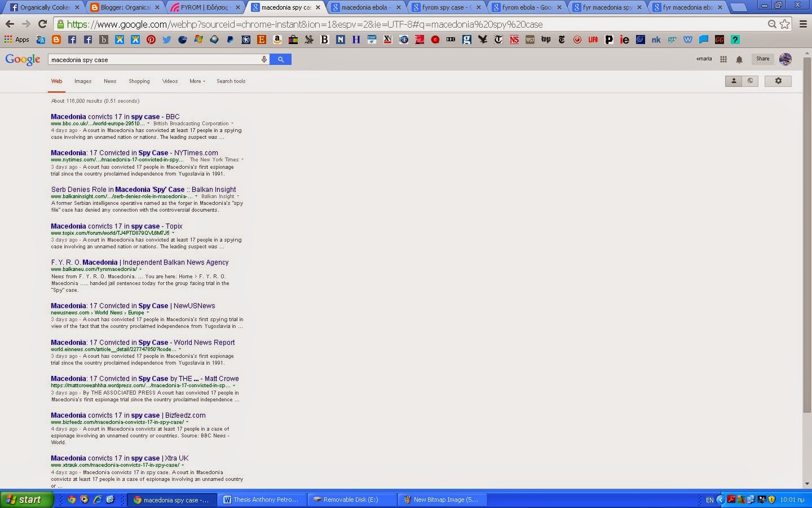Open the Twitter bird bookmark
The image size is (812, 508).
167,40
